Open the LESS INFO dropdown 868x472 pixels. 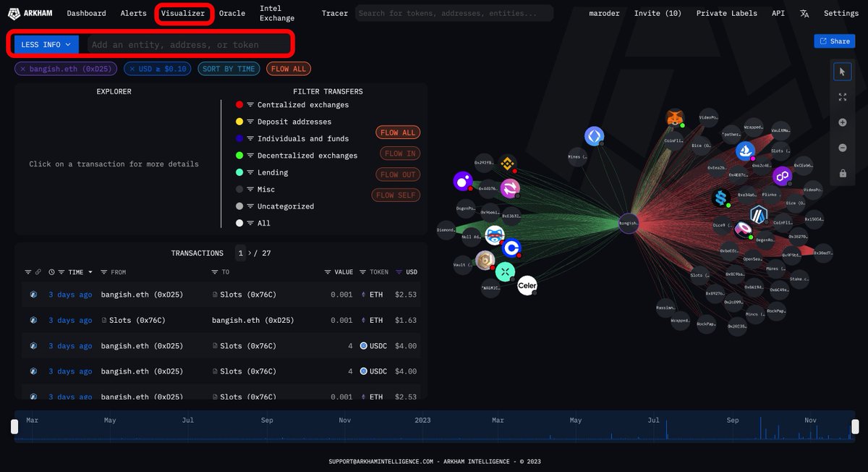45,44
